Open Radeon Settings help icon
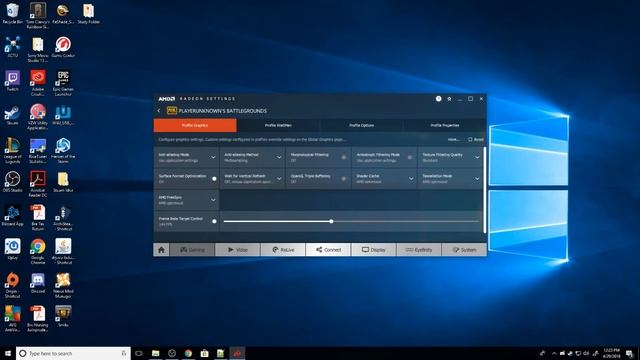 click(x=438, y=99)
